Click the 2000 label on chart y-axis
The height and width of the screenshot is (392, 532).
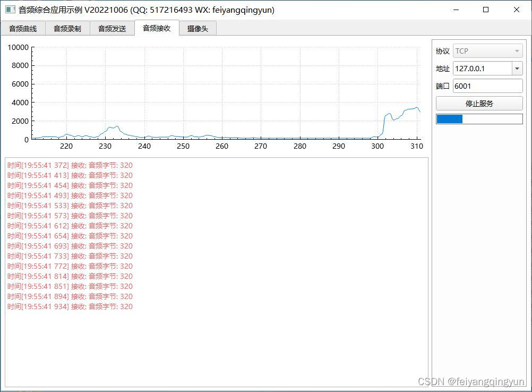[x=20, y=121]
